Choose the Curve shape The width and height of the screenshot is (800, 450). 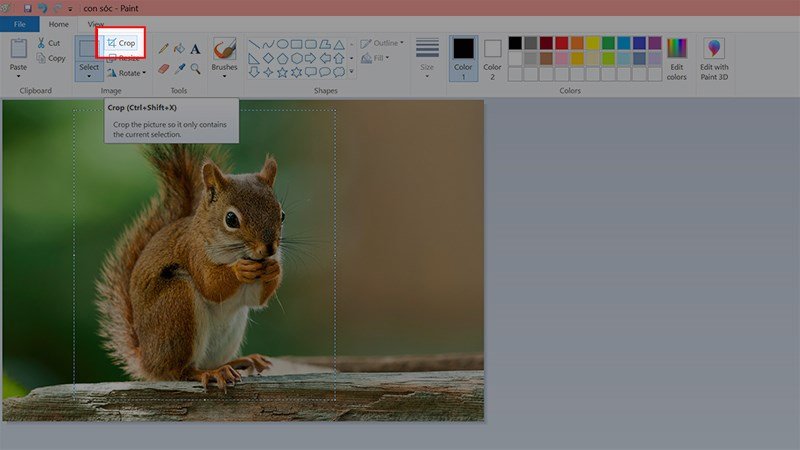point(268,44)
